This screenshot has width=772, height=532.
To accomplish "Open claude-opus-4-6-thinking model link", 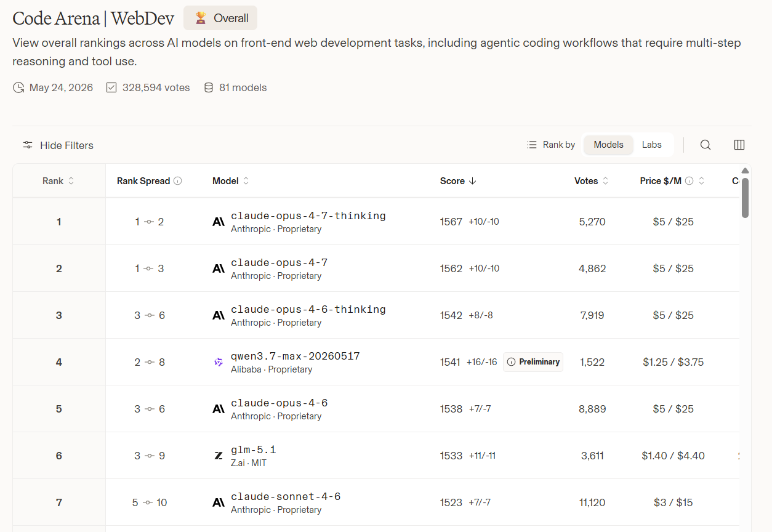I will click(x=308, y=310).
